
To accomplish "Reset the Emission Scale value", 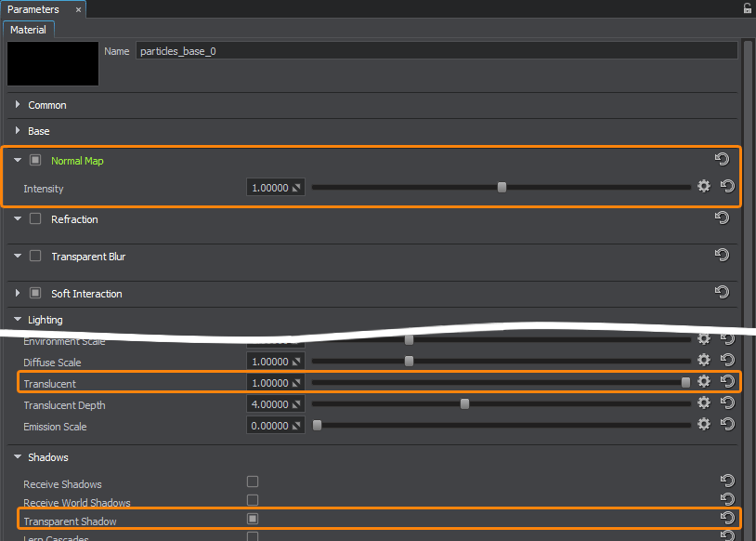I will click(727, 424).
